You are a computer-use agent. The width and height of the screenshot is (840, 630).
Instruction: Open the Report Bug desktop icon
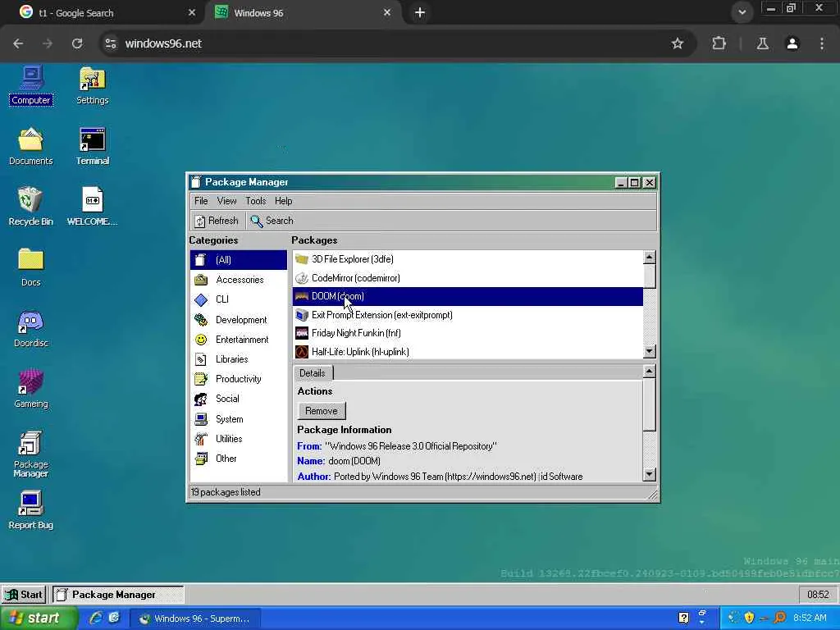(30, 510)
